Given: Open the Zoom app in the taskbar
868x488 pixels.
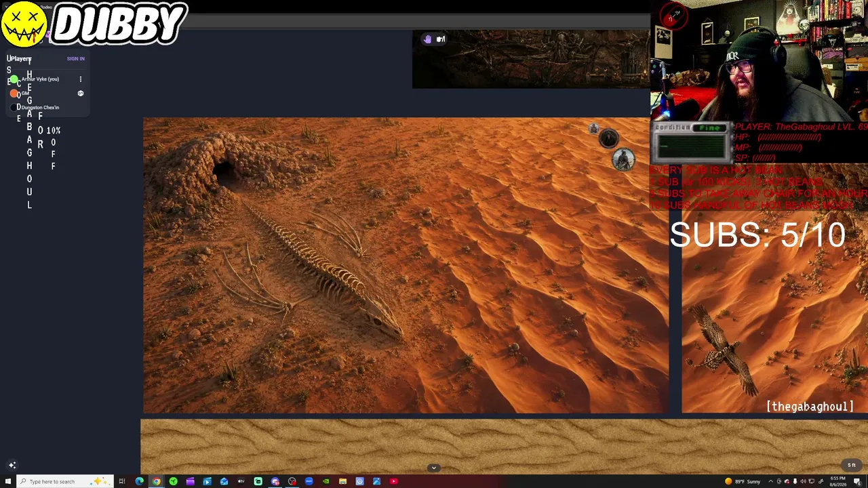Looking at the screenshot, I should point(309,481).
